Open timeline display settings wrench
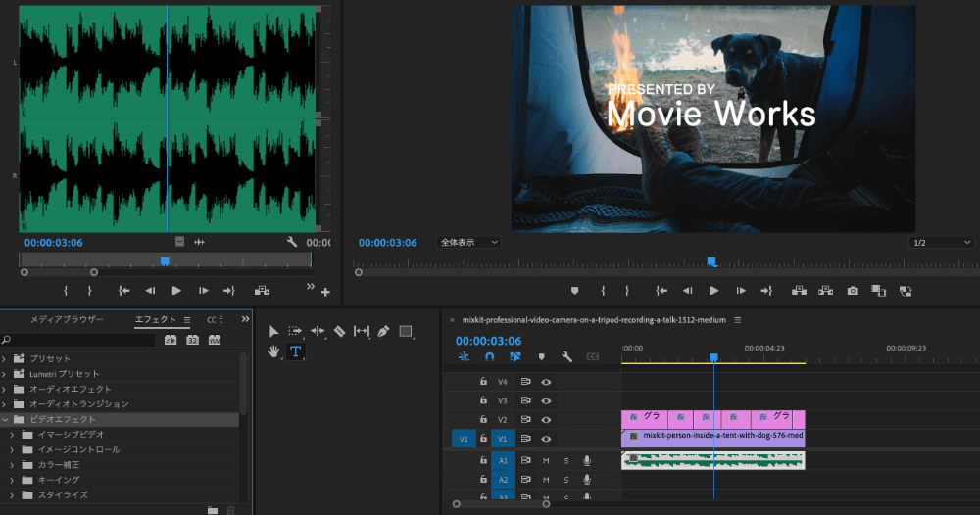Viewport: 980px width, 515px height. 566,357
